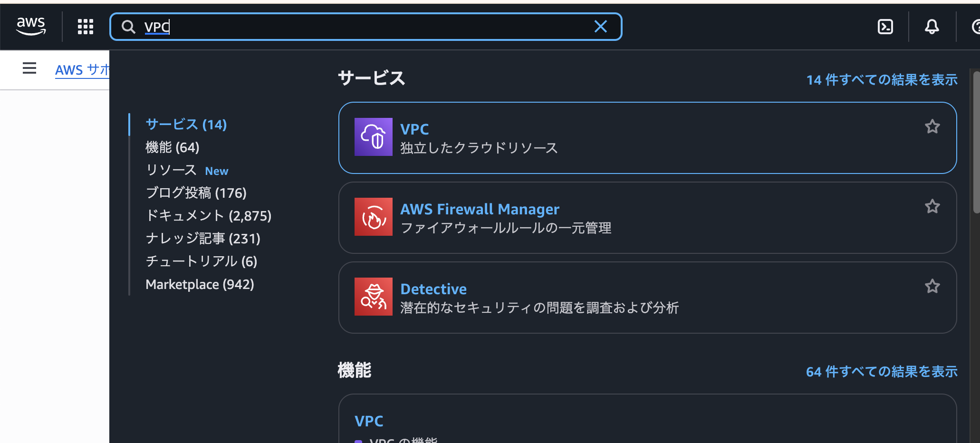The width and height of the screenshot is (980, 443).
Task: Open the services grid menu icon
Action: tap(86, 27)
